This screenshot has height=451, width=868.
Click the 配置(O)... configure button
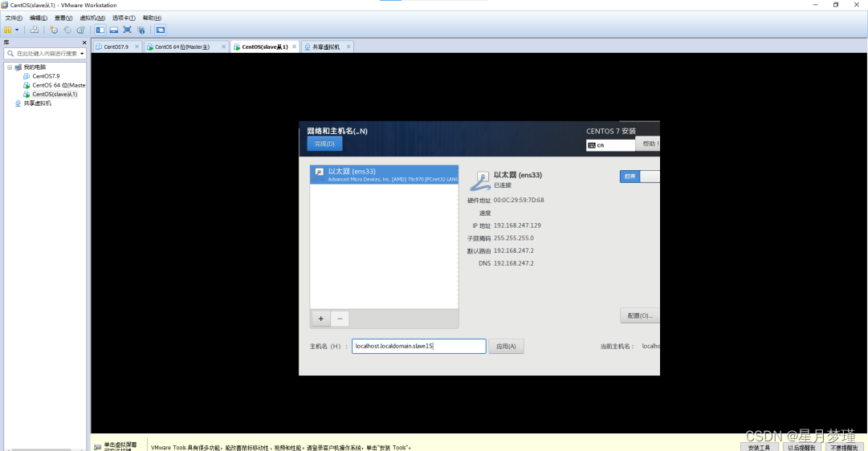pyautogui.click(x=639, y=315)
